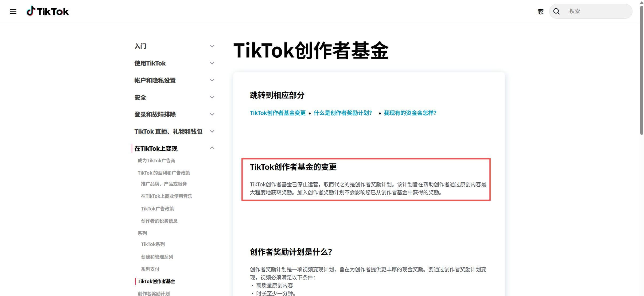Screen dimensions: 644x296
Task: Open 成为TikTok广告商 sidebar link
Action: click(x=156, y=161)
